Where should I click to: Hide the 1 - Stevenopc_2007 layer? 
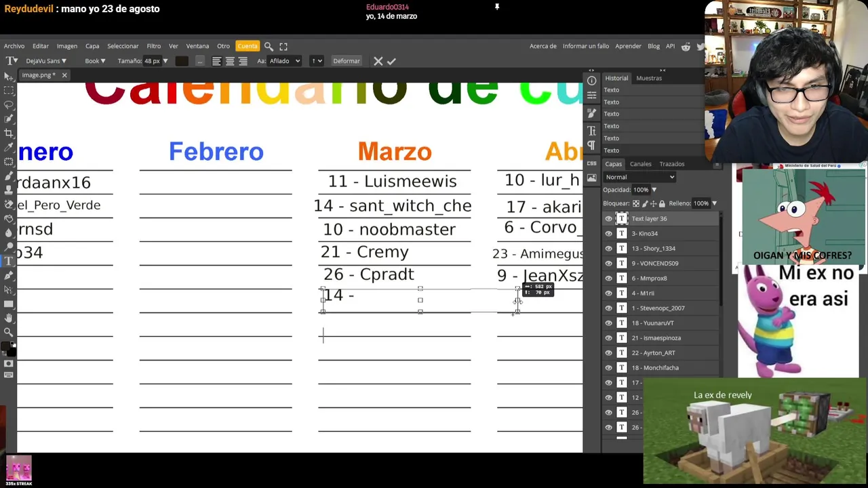pos(608,308)
